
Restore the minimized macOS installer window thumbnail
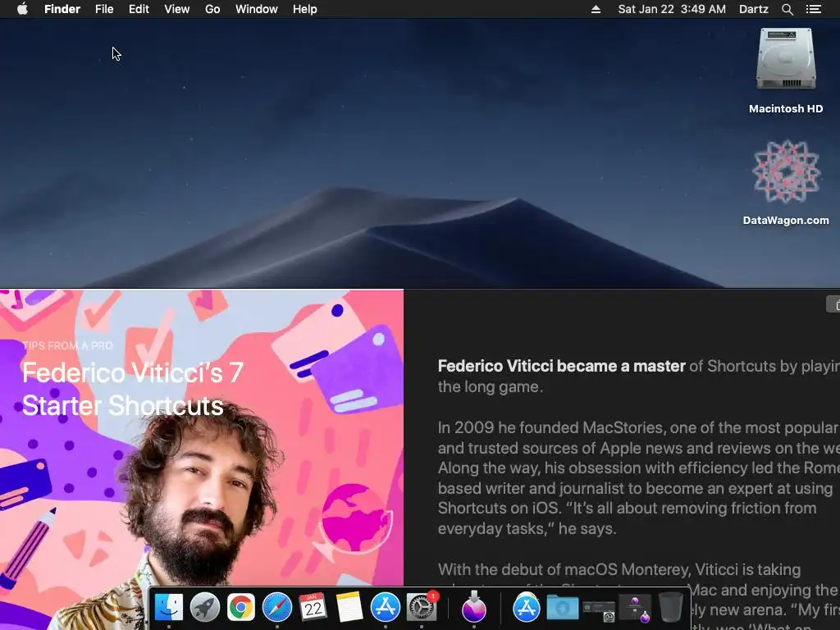pos(636,609)
